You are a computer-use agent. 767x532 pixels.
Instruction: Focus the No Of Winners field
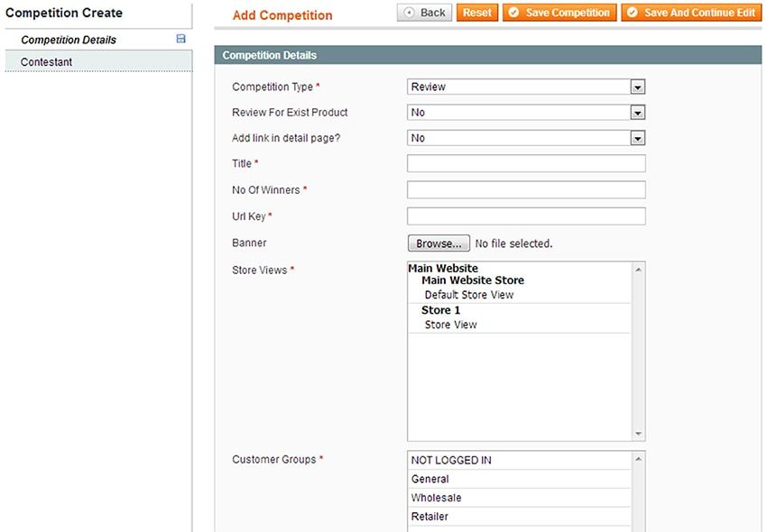click(x=526, y=189)
